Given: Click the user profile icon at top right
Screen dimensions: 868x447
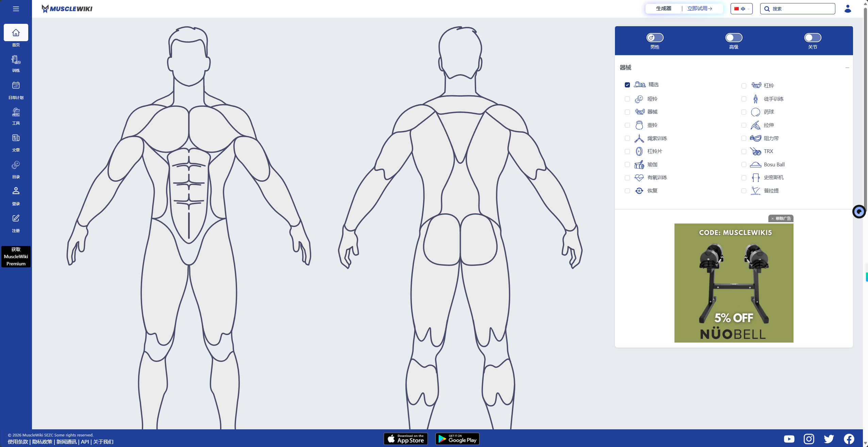Looking at the screenshot, I should [847, 9].
